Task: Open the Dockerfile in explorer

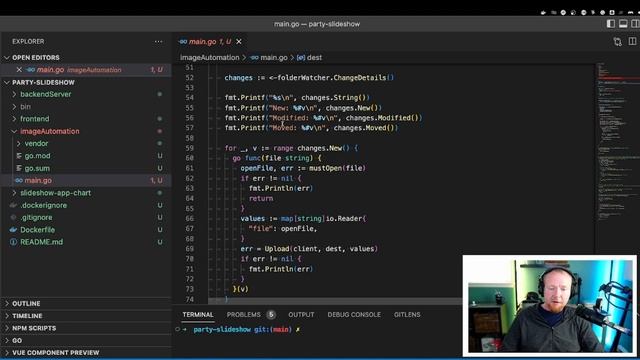Action: (x=38, y=230)
